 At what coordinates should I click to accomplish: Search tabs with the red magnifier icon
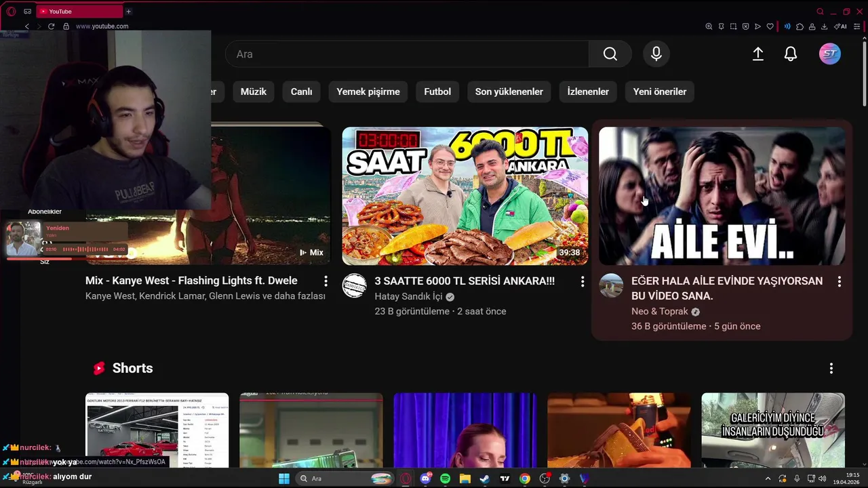point(820,12)
